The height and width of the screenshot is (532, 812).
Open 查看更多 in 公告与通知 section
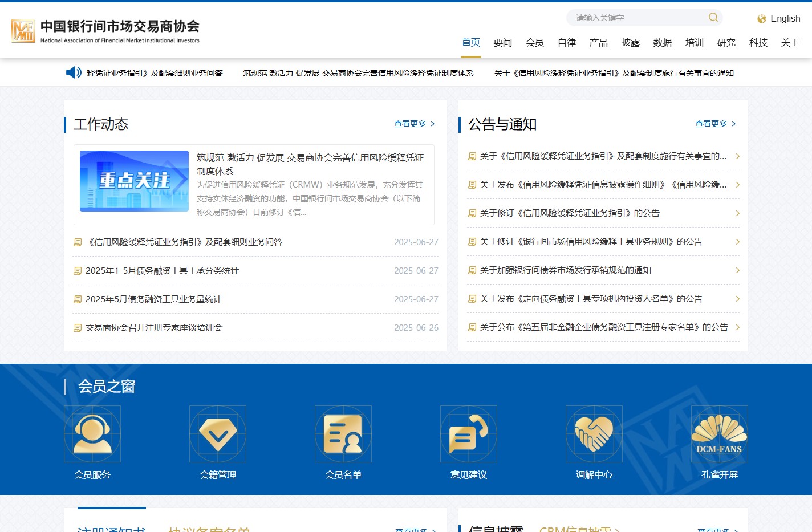(716, 124)
